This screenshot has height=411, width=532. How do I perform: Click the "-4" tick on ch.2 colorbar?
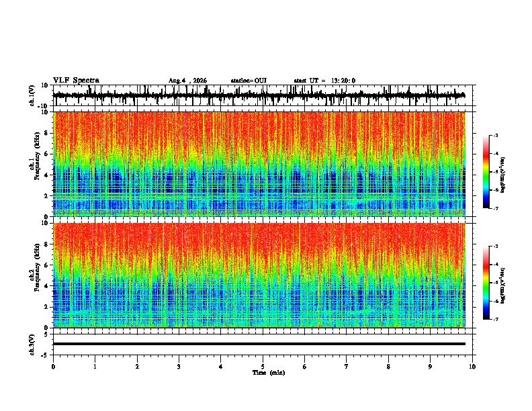[x=495, y=265]
